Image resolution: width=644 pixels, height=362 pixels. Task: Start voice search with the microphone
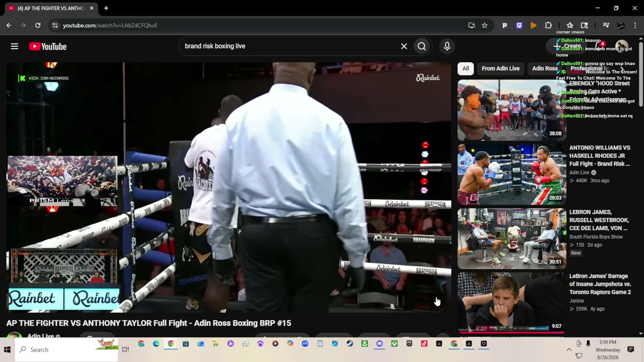click(447, 46)
